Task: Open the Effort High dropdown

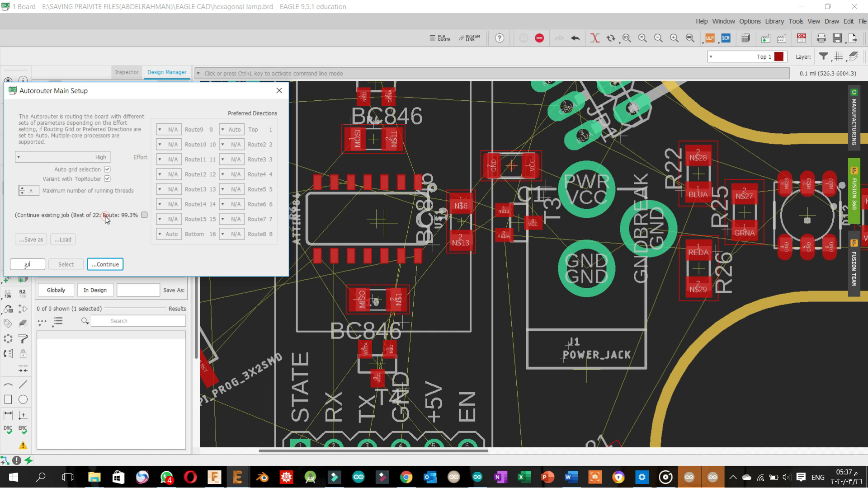Action: 62,157
